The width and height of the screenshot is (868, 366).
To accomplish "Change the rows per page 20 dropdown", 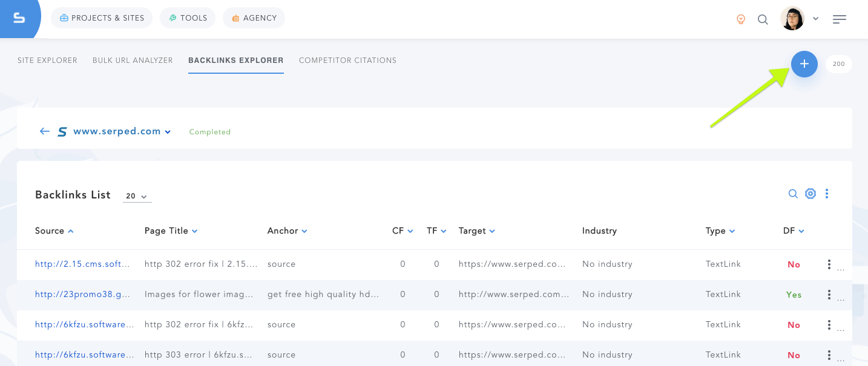I will coord(137,196).
